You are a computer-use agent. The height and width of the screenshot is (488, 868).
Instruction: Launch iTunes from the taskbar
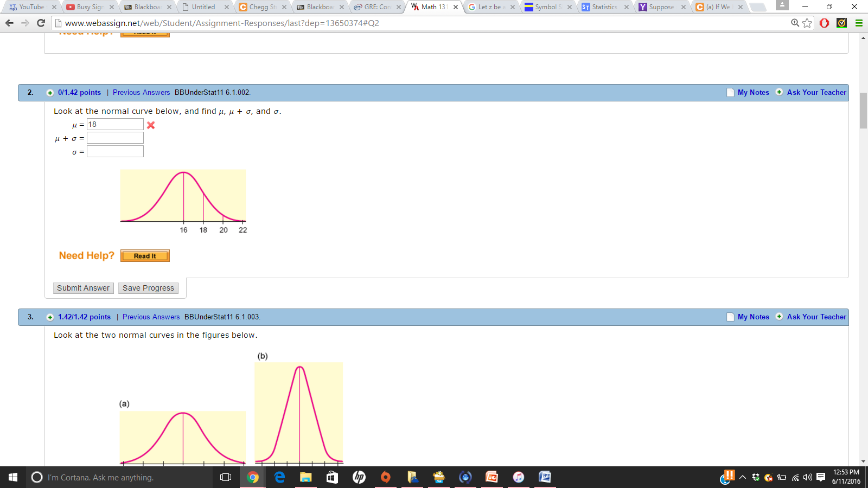(519, 478)
